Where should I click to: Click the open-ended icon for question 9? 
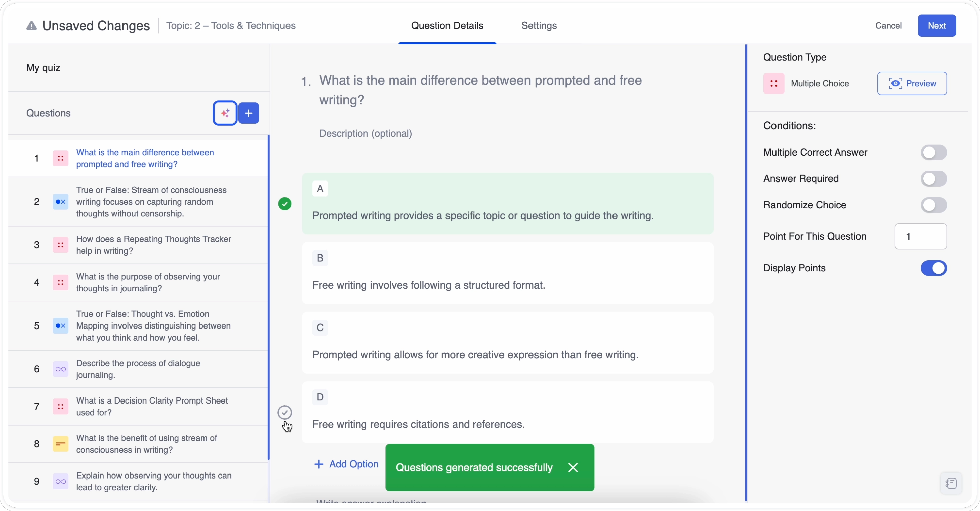(x=61, y=481)
